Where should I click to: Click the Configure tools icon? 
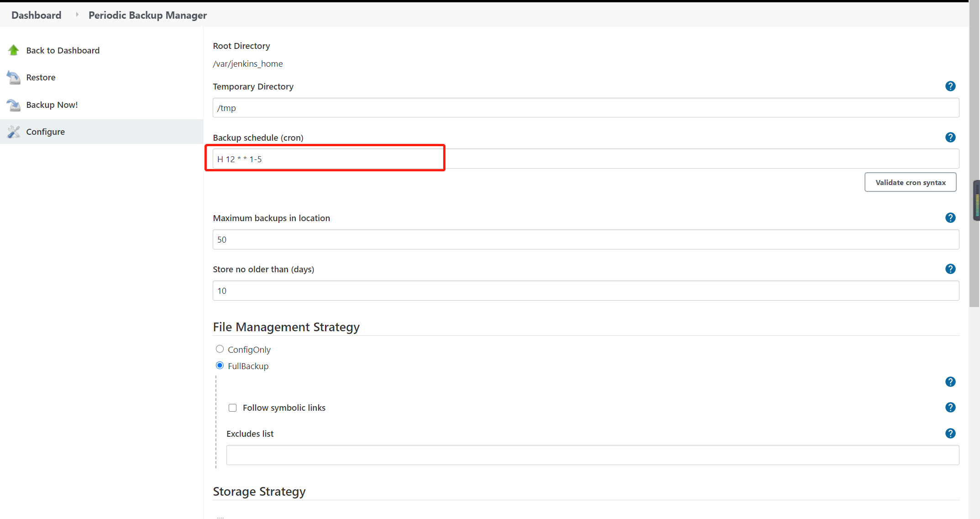point(14,132)
